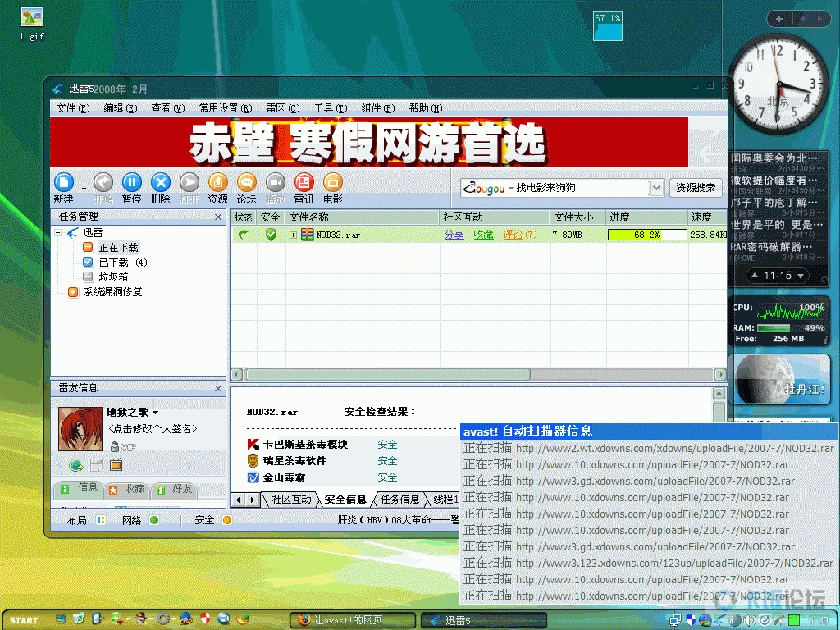The image size is (840, 630).
Task: Switch to the 好友 tab in 雷友信息
Action: (x=175, y=489)
